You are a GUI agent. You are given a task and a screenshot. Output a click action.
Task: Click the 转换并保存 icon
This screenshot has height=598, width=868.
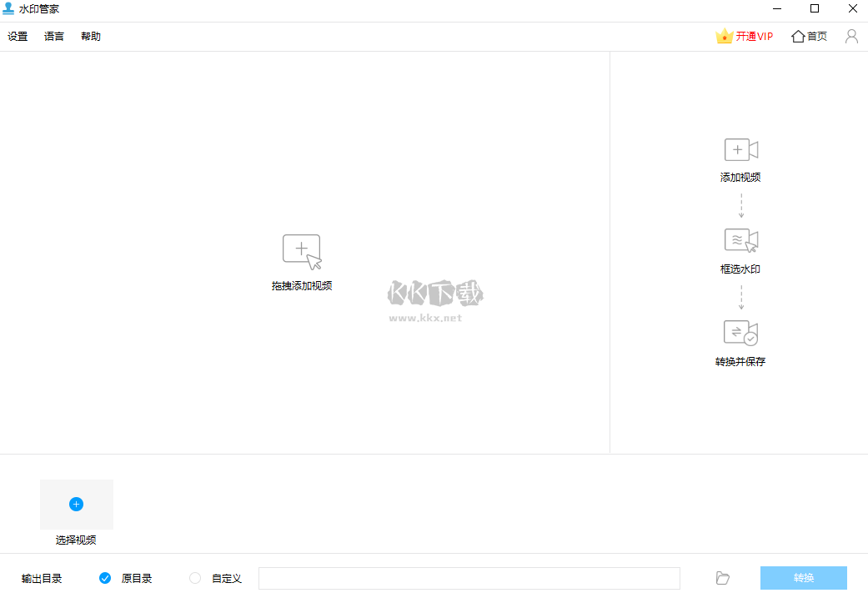click(x=740, y=333)
